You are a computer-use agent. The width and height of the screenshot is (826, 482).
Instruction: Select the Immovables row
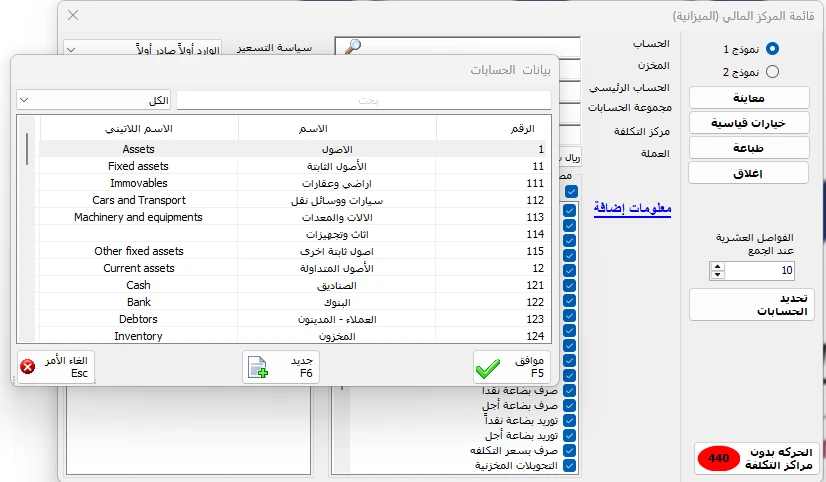(292, 183)
